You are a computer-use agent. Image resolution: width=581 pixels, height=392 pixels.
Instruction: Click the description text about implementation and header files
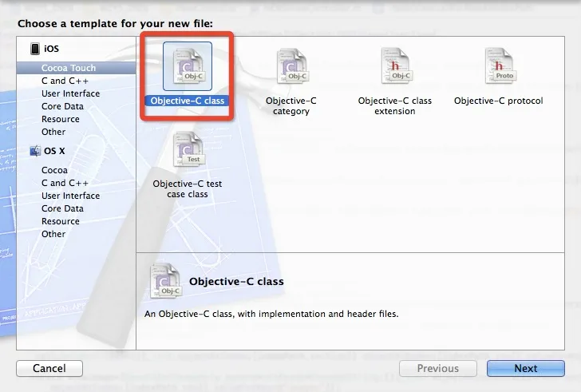click(x=271, y=315)
